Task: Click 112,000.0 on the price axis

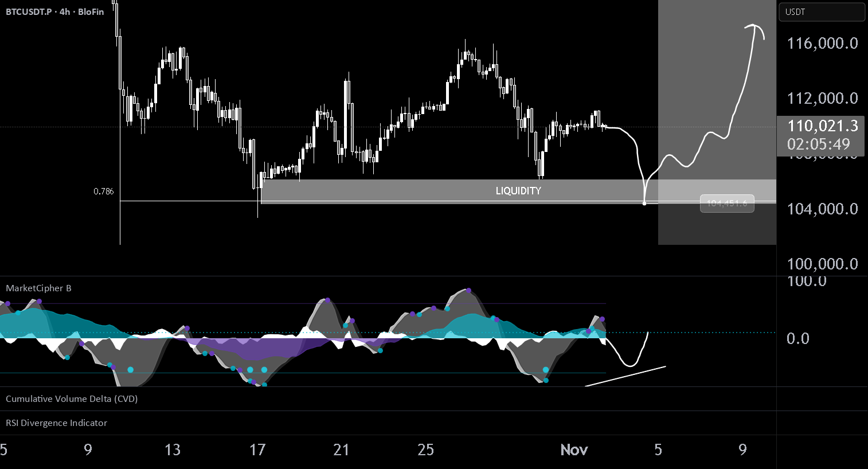Action: [823, 98]
